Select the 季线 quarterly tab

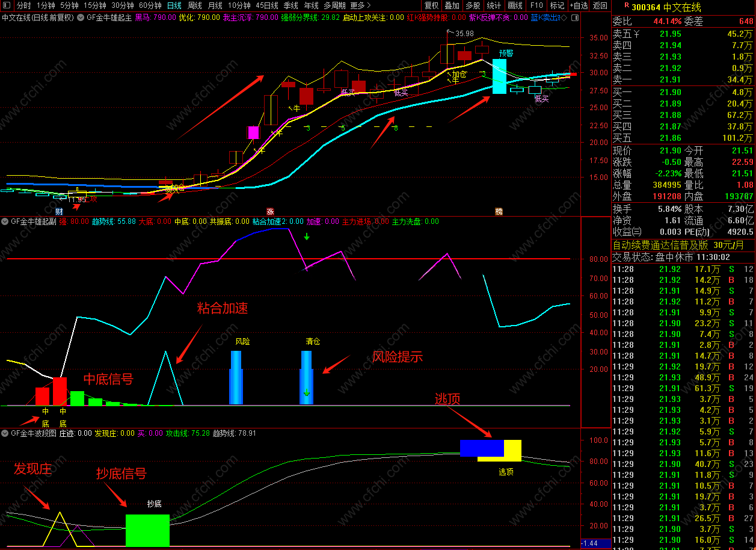point(291,5)
